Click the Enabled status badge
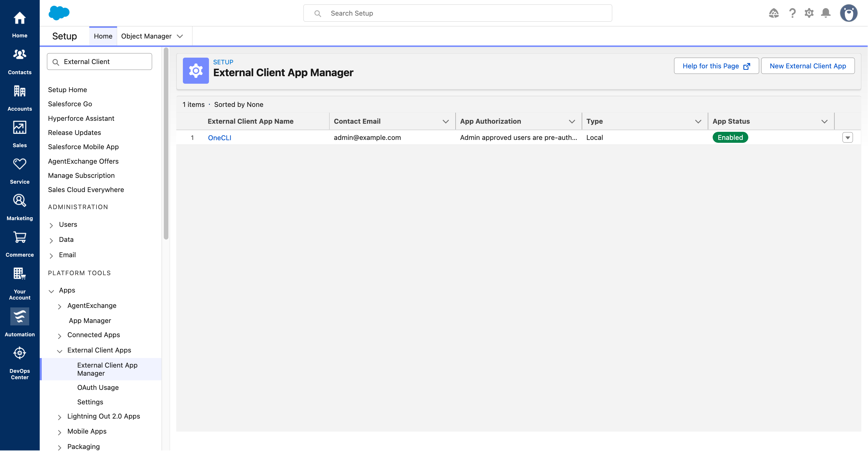The image size is (868, 451). pos(730,137)
